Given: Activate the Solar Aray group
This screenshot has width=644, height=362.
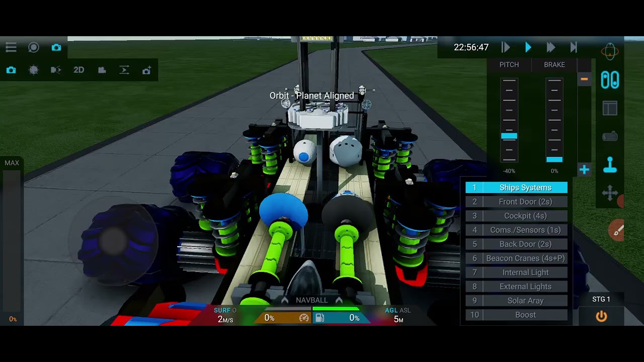Looking at the screenshot, I should pos(517,301).
